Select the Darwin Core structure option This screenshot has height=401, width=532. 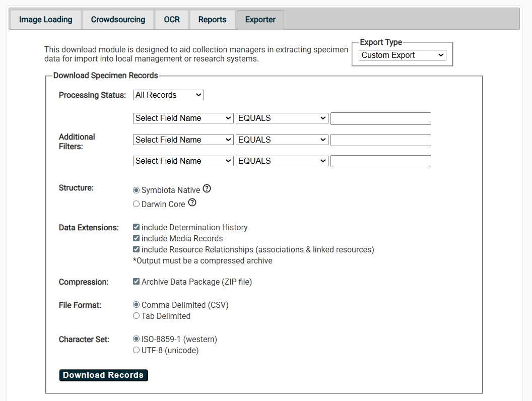(x=136, y=204)
